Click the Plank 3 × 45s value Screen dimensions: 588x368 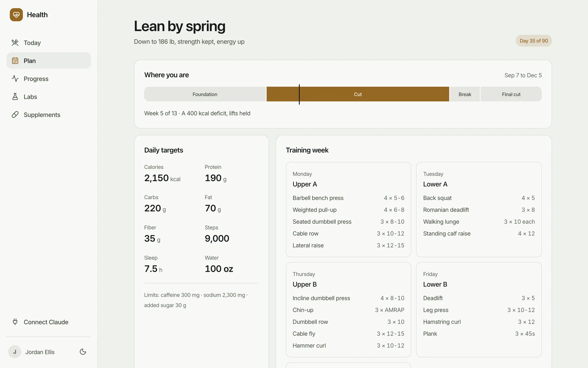(x=525, y=334)
